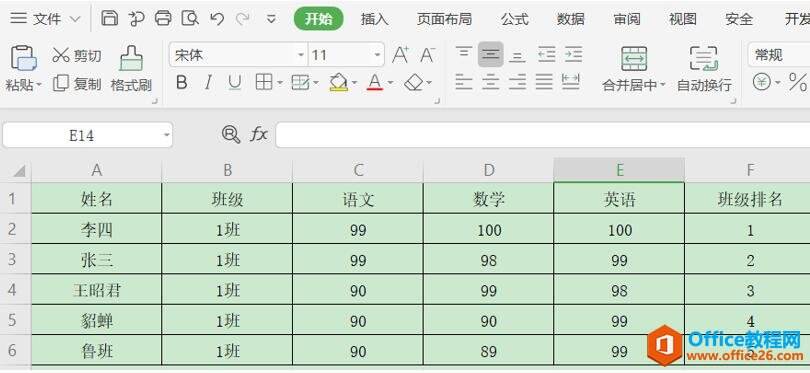Image resolution: width=810 pixels, height=373 pixels.
Task: Click the select-all corner triangle
Action: pyautogui.click(x=19, y=171)
